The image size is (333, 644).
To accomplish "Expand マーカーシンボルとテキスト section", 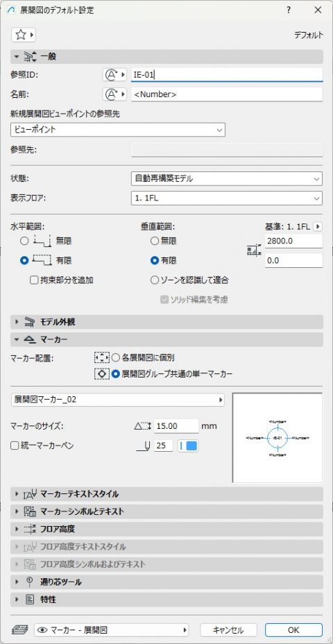I will (x=17, y=511).
